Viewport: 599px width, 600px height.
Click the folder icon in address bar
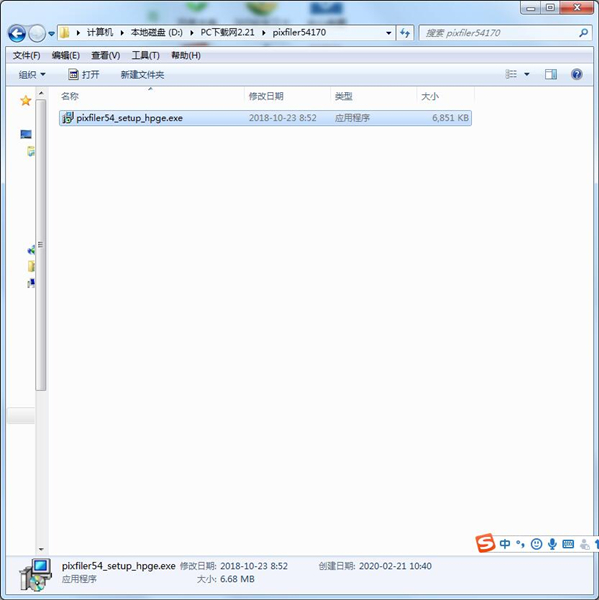point(65,33)
